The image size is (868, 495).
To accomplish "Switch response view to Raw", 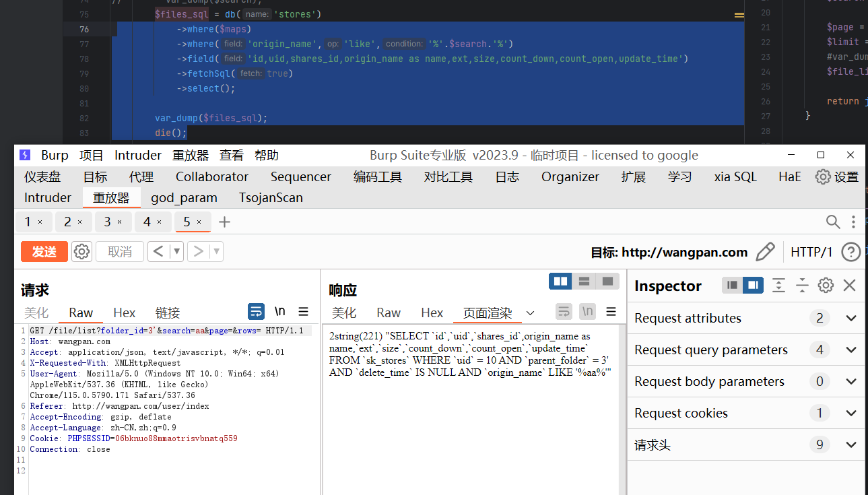I will click(389, 312).
